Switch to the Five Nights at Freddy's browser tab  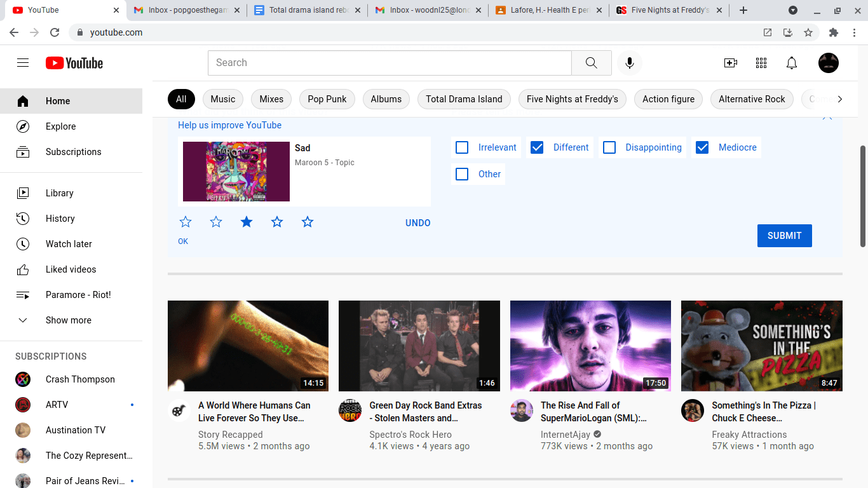670,10
